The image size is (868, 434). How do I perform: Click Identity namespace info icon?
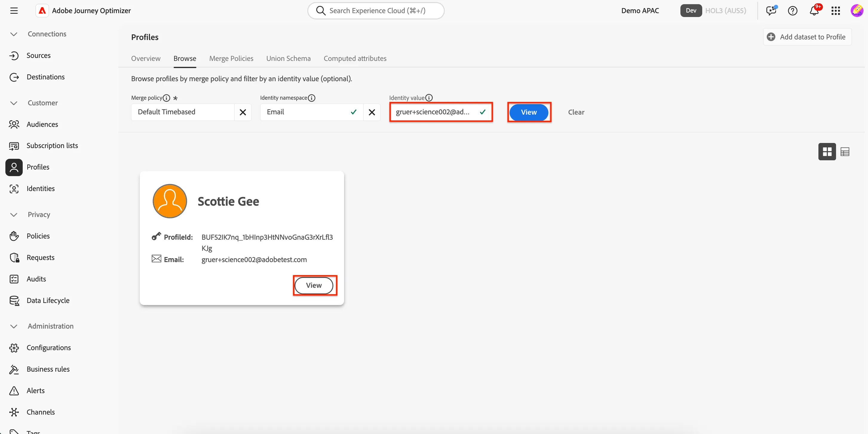(312, 98)
